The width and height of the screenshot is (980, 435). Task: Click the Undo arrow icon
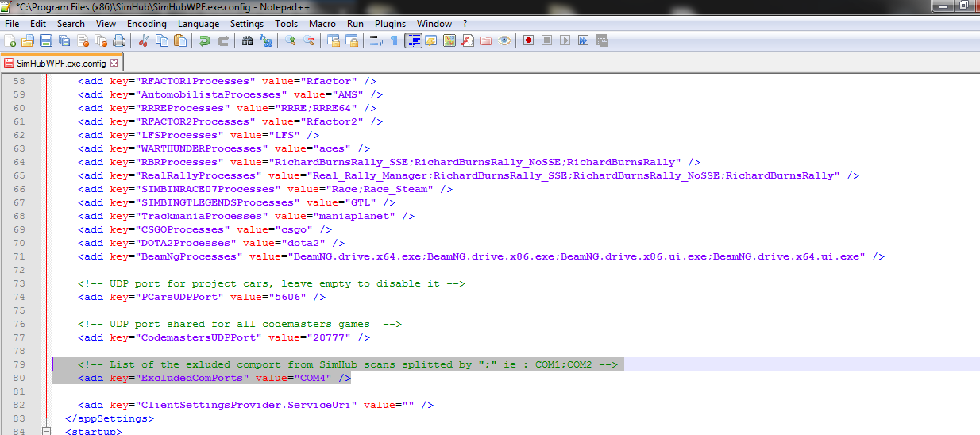205,40
